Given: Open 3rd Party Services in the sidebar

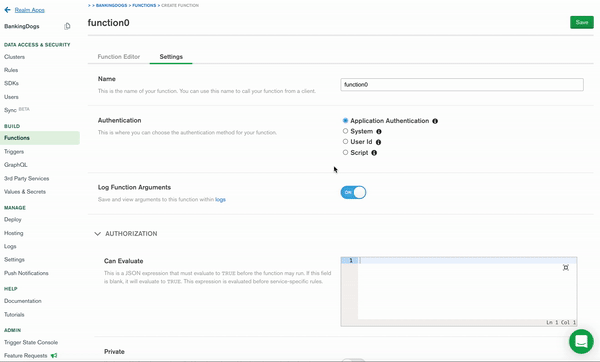Looking at the screenshot, I should pos(26,178).
